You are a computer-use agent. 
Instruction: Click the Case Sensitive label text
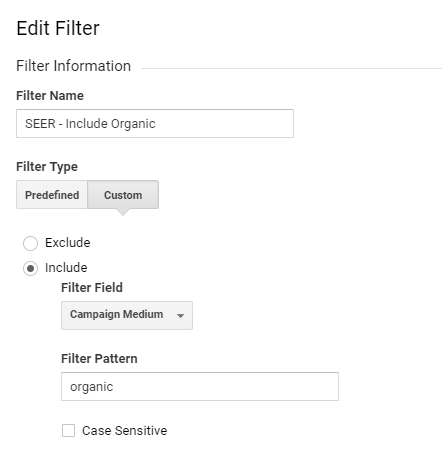coord(124,431)
